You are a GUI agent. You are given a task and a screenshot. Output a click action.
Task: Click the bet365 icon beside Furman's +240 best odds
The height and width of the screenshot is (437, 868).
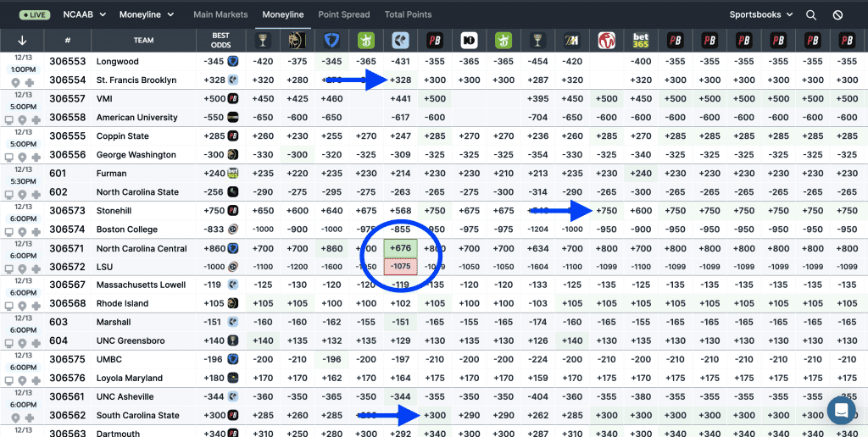(233, 173)
